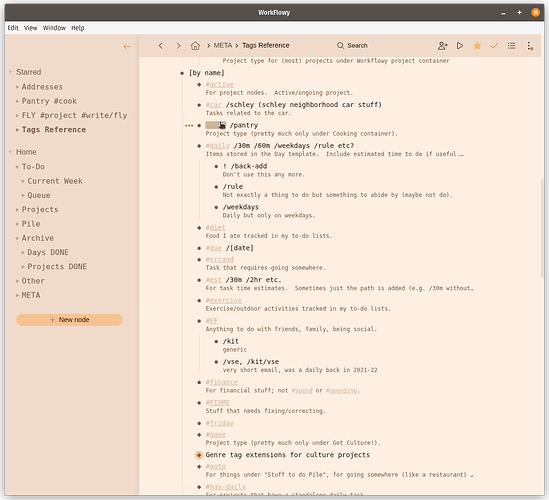Click the bullet next to #finance
Image resolution: width=549 pixels, height=500 pixels.
tap(199, 382)
